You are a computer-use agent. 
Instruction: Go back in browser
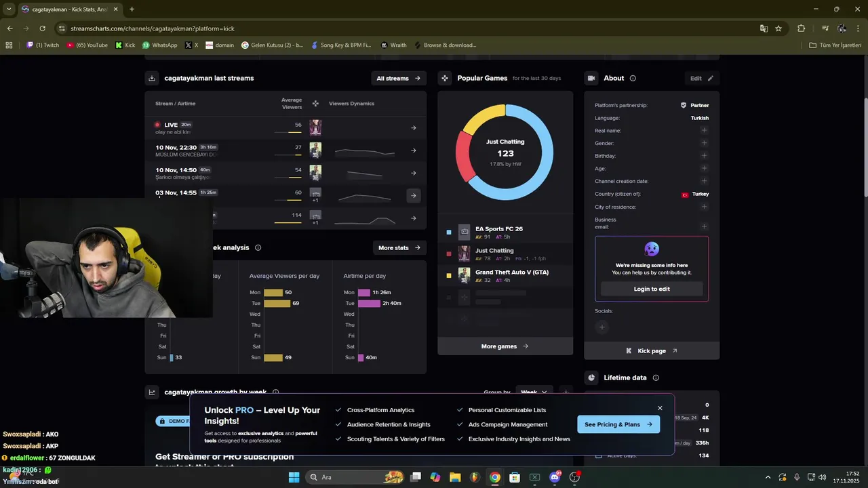tap(9, 28)
